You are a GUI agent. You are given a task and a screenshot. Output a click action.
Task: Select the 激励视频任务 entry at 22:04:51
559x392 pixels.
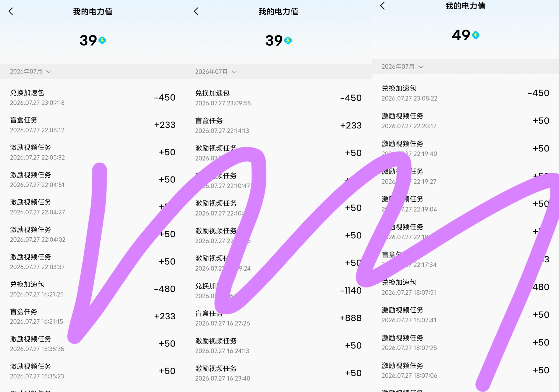point(93,180)
